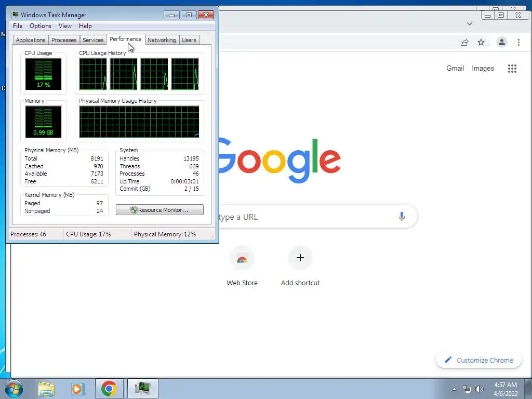
Task: Click the Memory 0.99 GB gauge
Action: coord(43,122)
